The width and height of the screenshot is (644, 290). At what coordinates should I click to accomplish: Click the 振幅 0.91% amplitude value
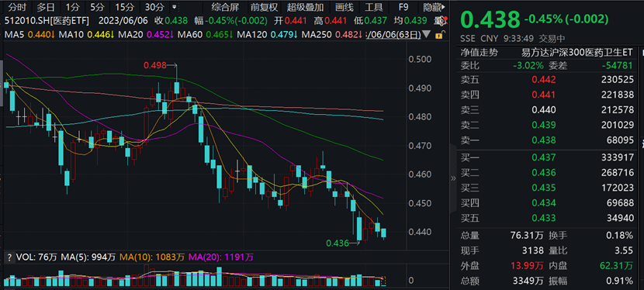pyautogui.click(x=620, y=281)
